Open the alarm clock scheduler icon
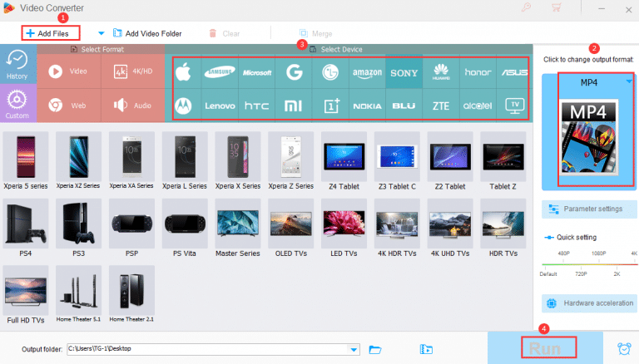The image size is (639, 364). [624, 349]
